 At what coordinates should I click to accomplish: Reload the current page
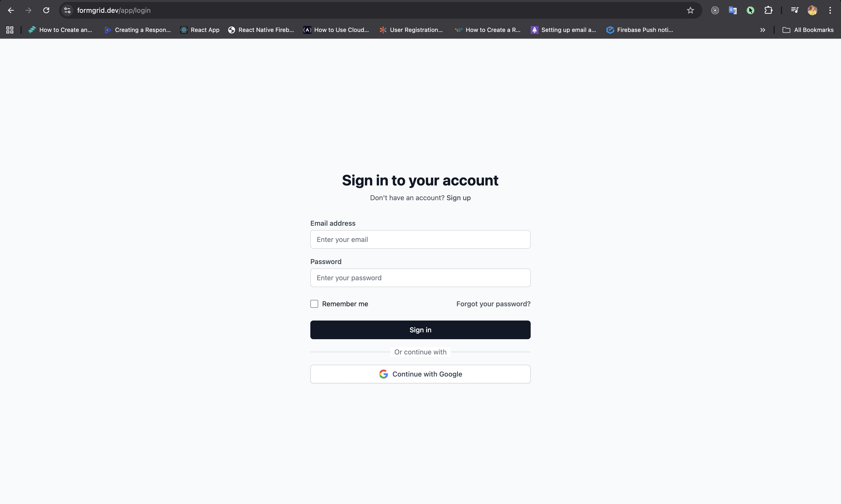point(46,11)
